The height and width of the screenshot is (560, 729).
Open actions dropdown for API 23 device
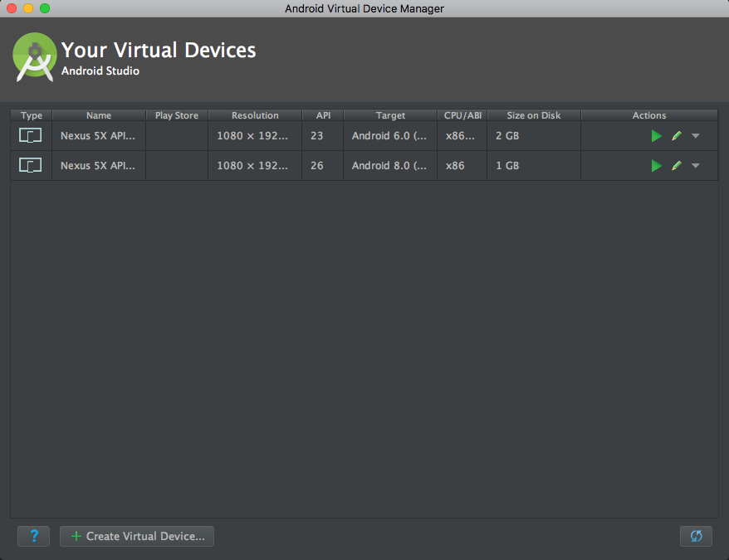(x=696, y=136)
